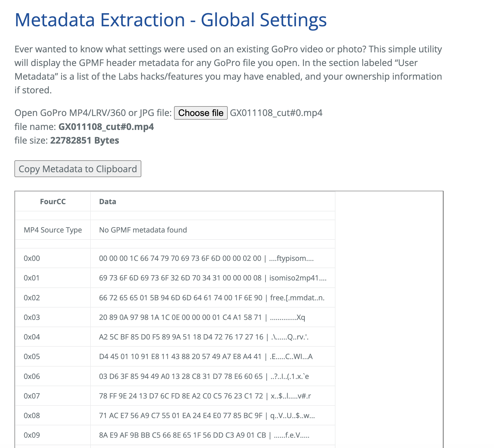Click the hex data containing ftypisom
The image size is (494, 448).
pyautogui.click(x=206, y=258)
